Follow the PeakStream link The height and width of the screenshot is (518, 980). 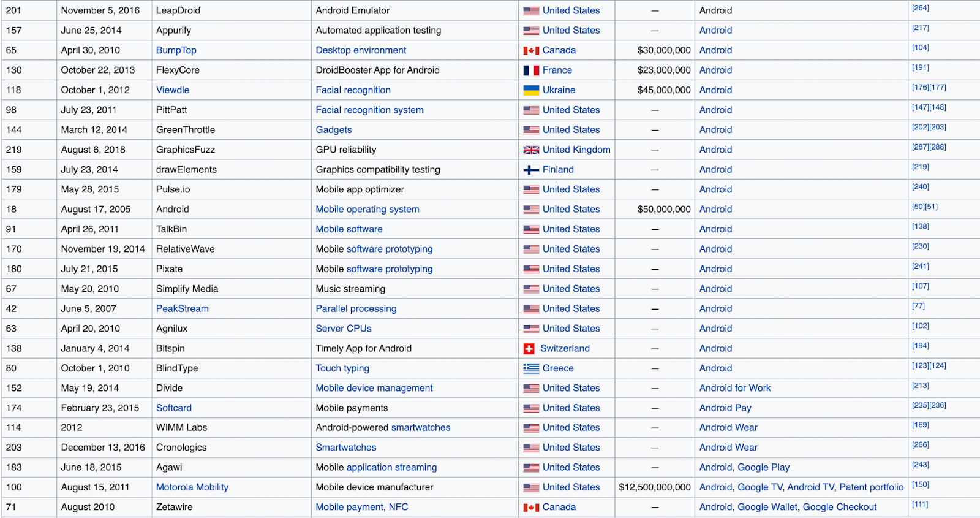tap(183, 308)
